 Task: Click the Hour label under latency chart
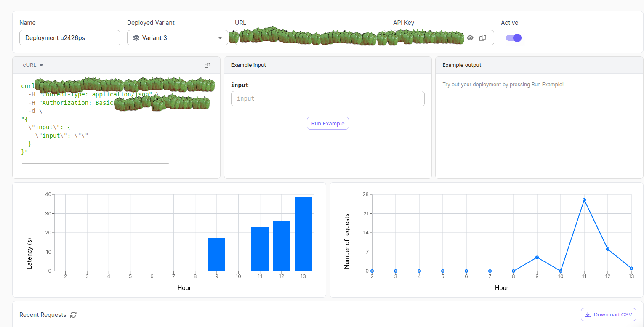pyautogui.click(x=184, y=288)
